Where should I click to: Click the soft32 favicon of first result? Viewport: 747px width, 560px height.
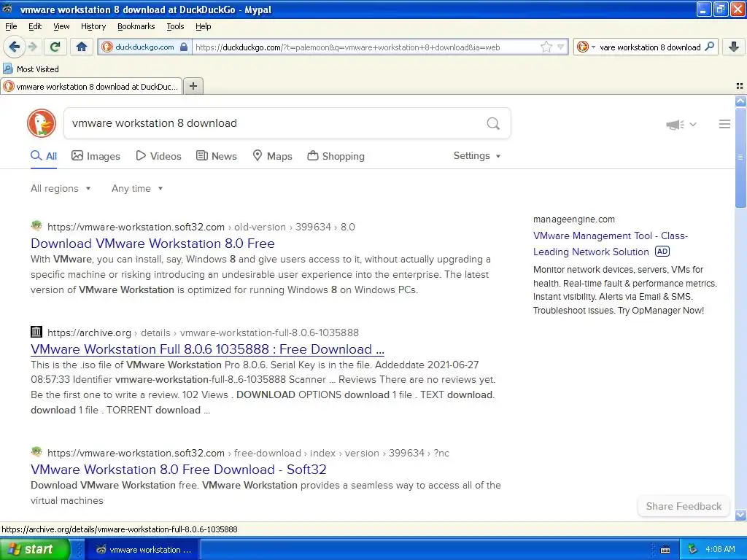pos(36,226)
